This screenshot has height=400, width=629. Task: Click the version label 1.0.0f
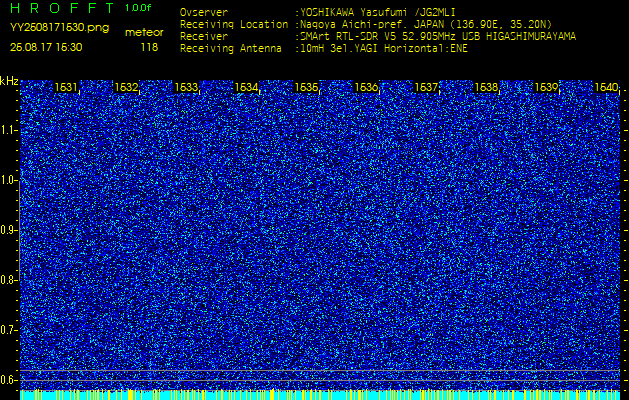pyautogui.click(x=138, y=8)
